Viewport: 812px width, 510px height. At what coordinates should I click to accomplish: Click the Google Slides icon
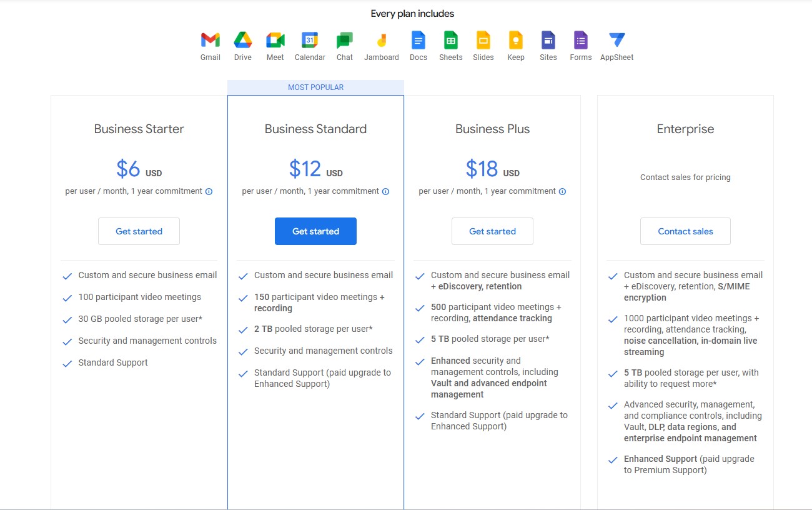click(483, 41)
